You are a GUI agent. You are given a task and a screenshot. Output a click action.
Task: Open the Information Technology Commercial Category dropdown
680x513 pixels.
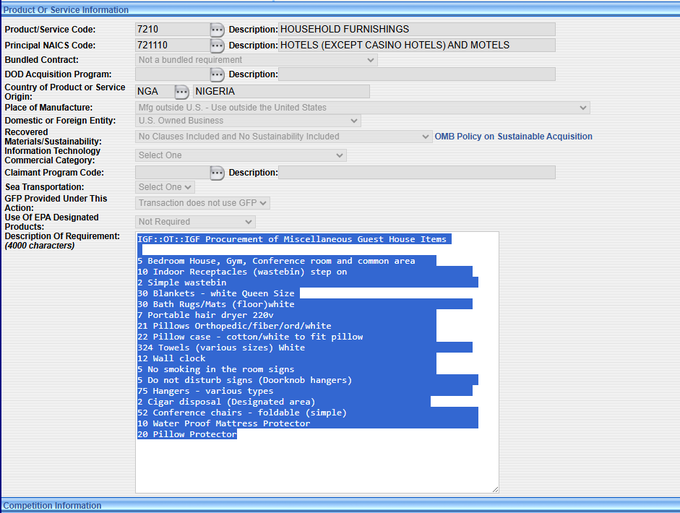pyautogui.click(x=240, y=155)
